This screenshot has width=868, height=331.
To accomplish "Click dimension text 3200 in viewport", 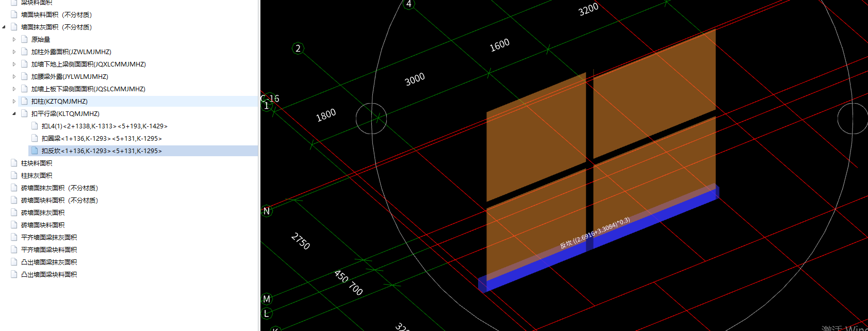I will [588, 9].
